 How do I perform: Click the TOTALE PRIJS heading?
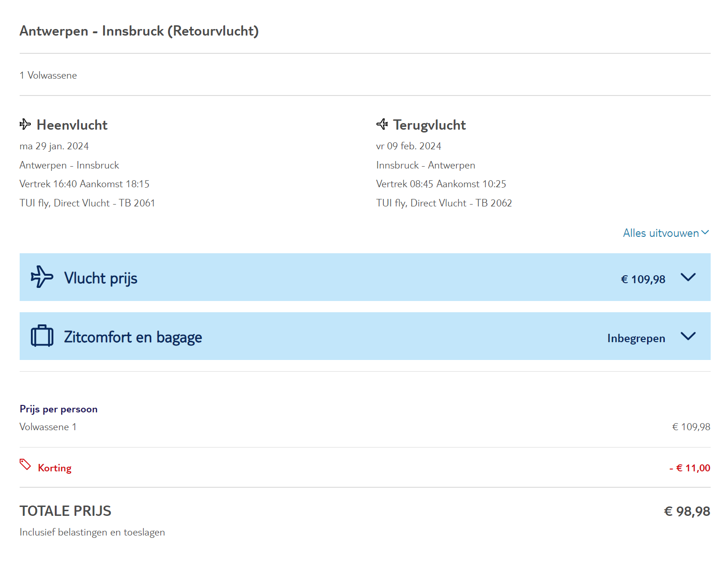click(66, 511)
